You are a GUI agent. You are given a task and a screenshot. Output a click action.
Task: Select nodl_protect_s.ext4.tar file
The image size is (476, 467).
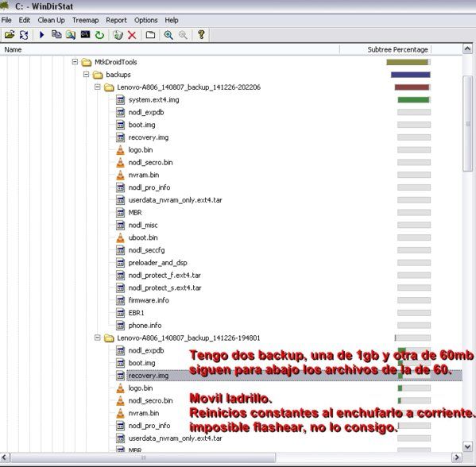pyautogui.click(x=164, y=288)
